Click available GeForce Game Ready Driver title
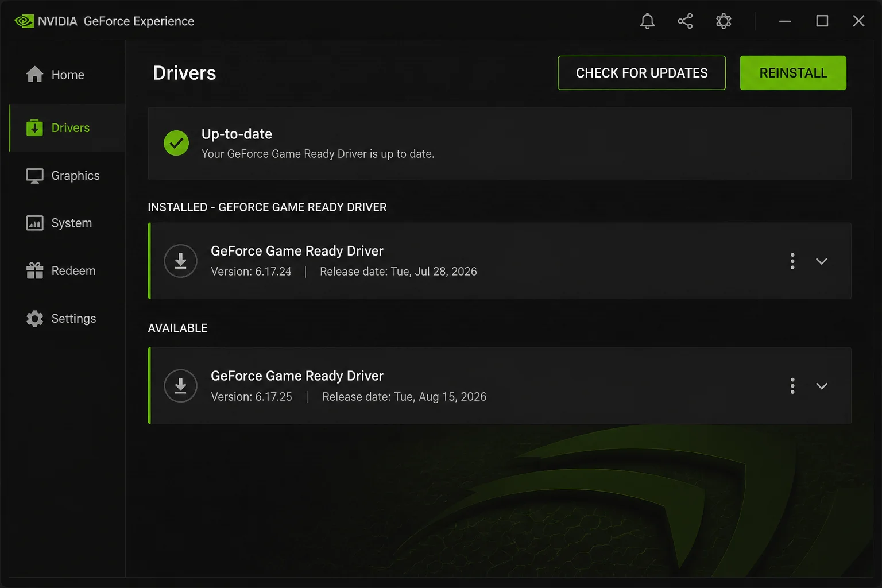 pos(297,376)
